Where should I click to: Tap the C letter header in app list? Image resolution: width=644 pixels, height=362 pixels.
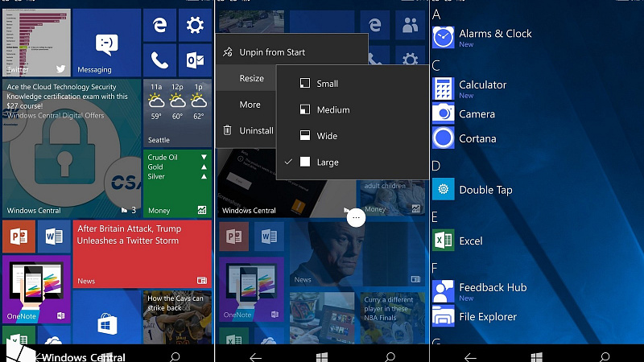click(436, 66)
